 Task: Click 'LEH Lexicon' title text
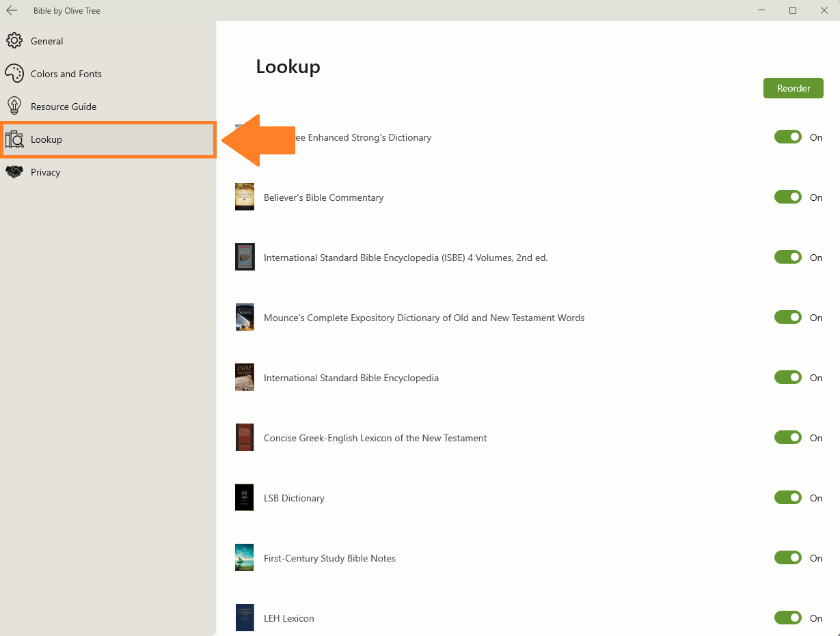coord(289,618)
